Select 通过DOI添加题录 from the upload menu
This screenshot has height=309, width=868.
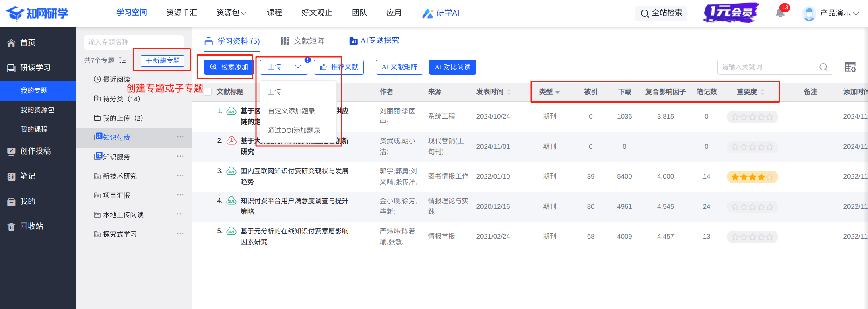[294, 130]
